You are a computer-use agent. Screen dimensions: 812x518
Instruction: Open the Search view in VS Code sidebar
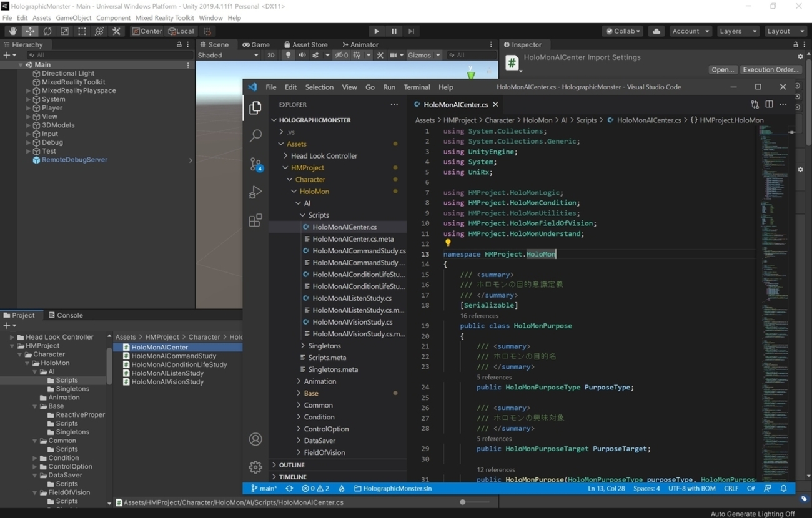[x=255, y=136]
